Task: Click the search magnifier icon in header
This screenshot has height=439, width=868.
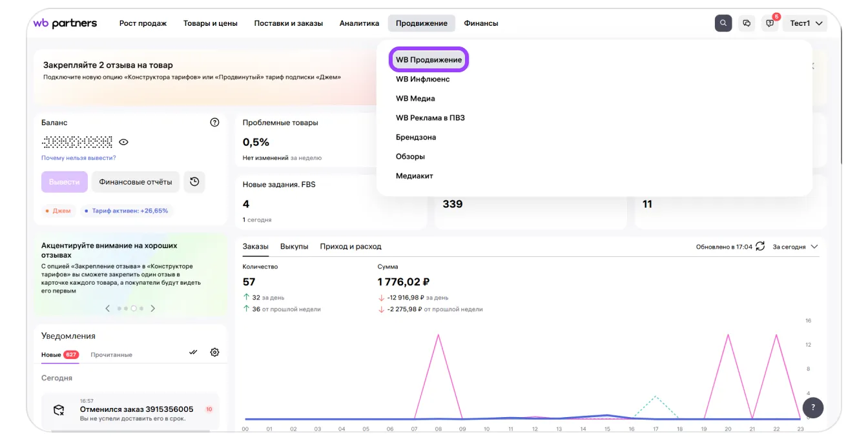Action: click(723, 23)
